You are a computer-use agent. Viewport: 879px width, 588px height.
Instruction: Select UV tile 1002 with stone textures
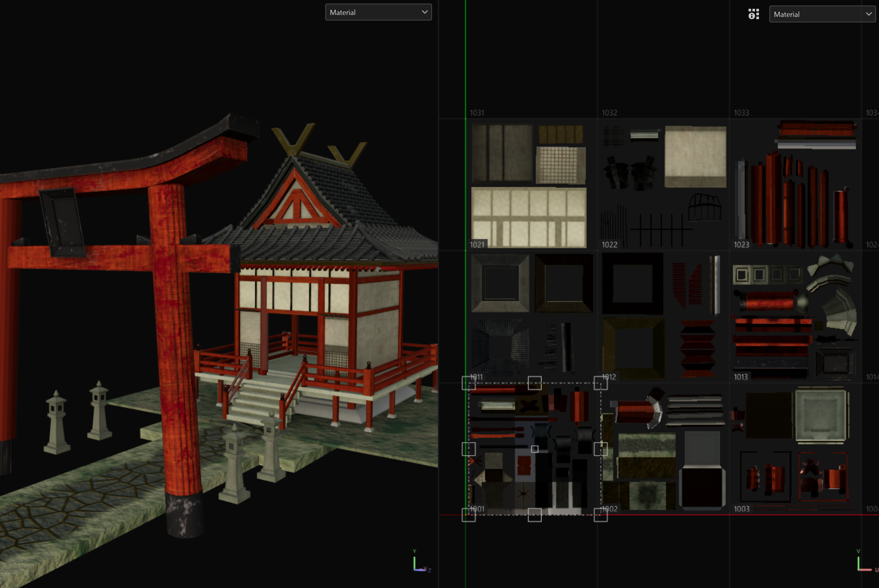click(x=664, y=449)
